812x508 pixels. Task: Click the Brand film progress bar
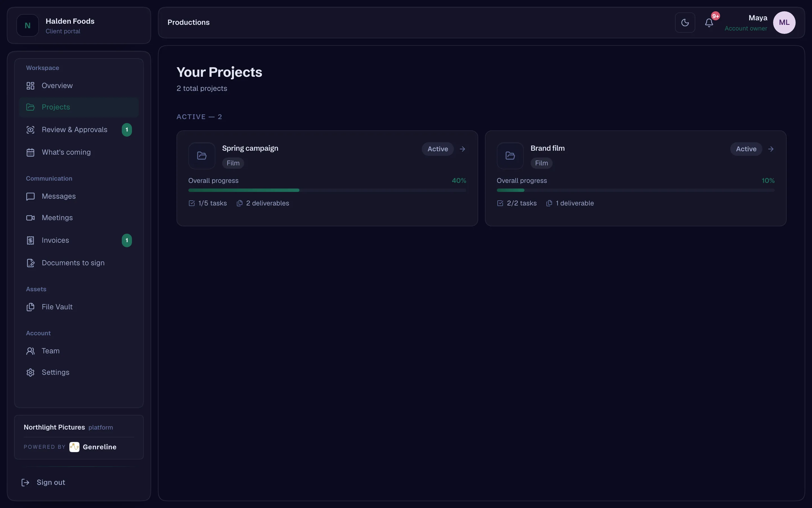[x=636, y=190]
